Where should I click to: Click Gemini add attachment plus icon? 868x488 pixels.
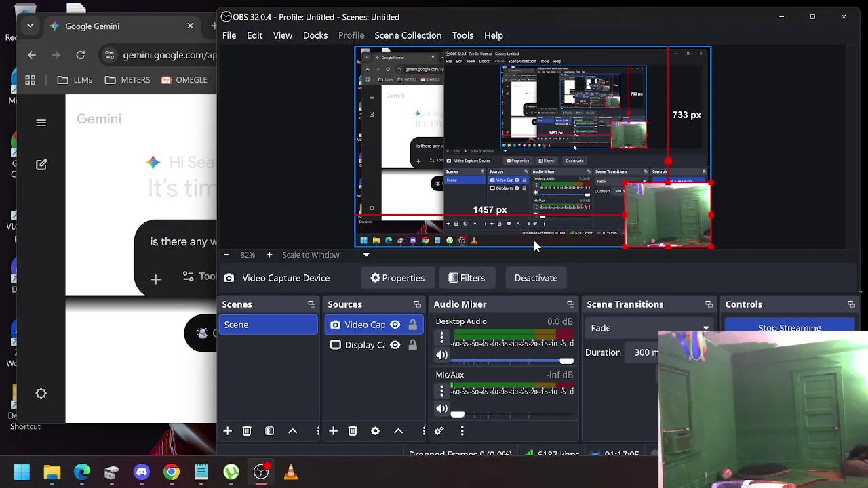point(155,279)
